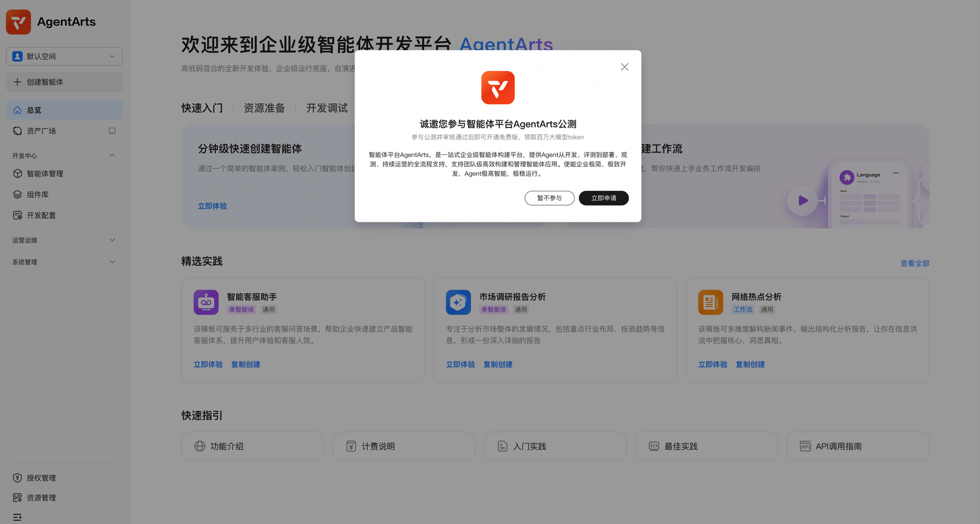Screen dimensions: 980x524
Task: Click the 智能客服助手 robot icon
Action: [206, 302]
